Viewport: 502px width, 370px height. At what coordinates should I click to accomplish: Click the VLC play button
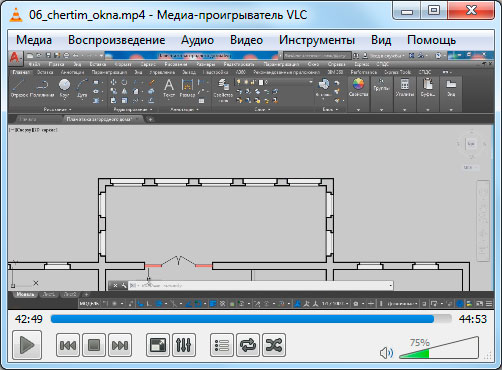point(27,345)
